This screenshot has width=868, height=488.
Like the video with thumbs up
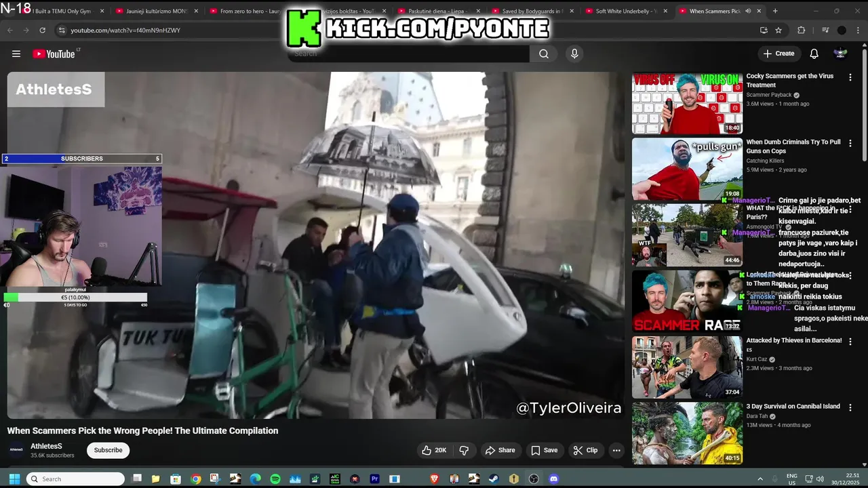point(433,450)
